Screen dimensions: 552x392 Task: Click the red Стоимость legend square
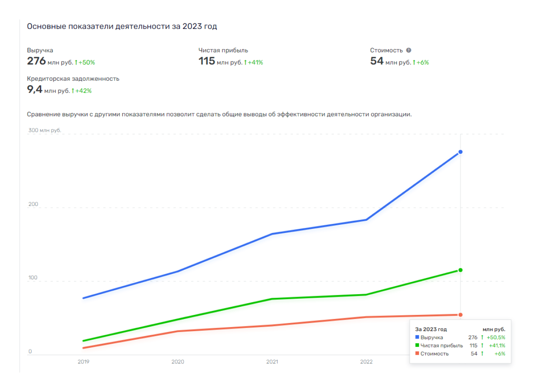click(417, 353)
